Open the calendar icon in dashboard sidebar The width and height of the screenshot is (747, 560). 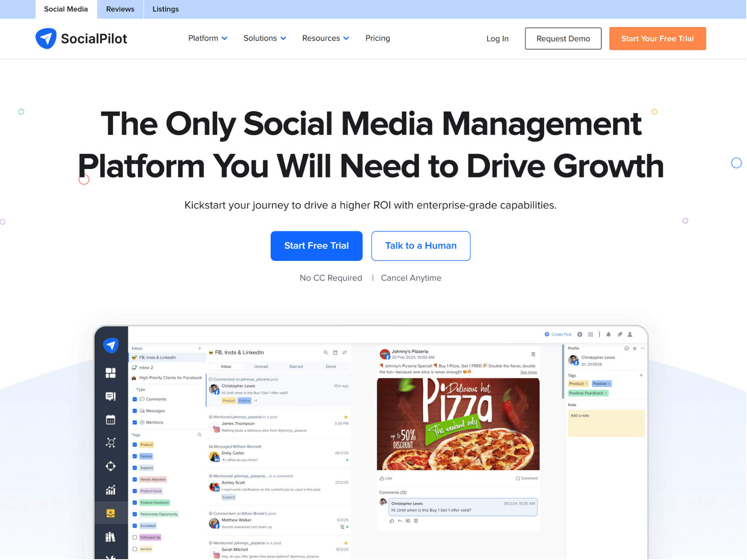(x=111, y=420)
